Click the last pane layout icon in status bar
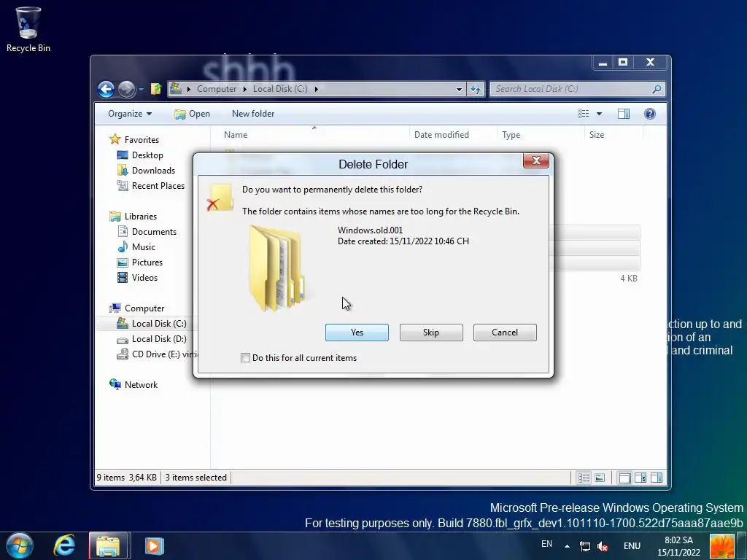747x560 pixels. [657, 478]
